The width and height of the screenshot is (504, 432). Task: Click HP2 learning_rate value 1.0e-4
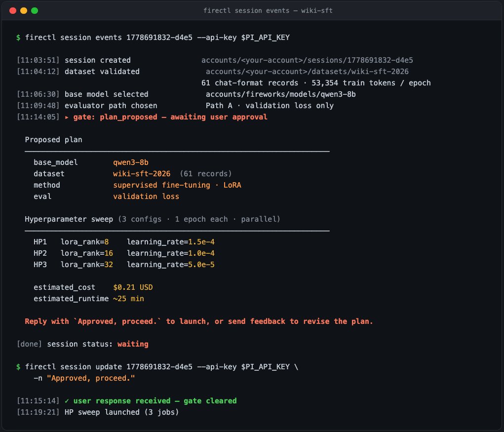coord(201,253)
